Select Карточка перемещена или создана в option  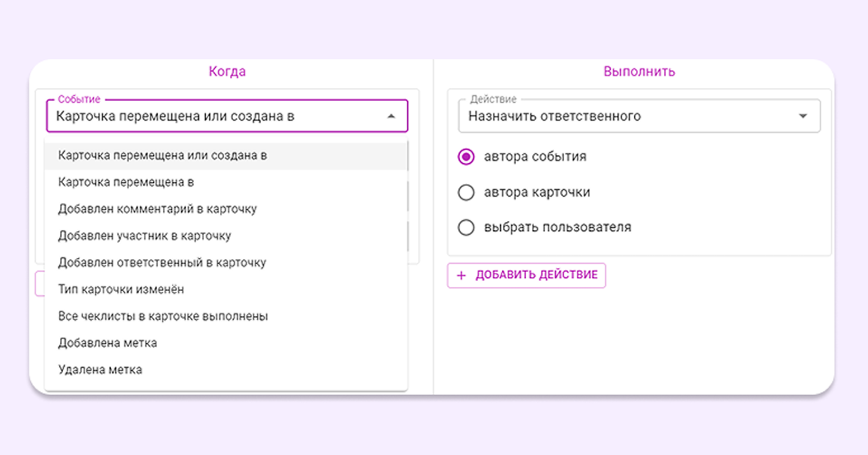click(x=162, y=156)
